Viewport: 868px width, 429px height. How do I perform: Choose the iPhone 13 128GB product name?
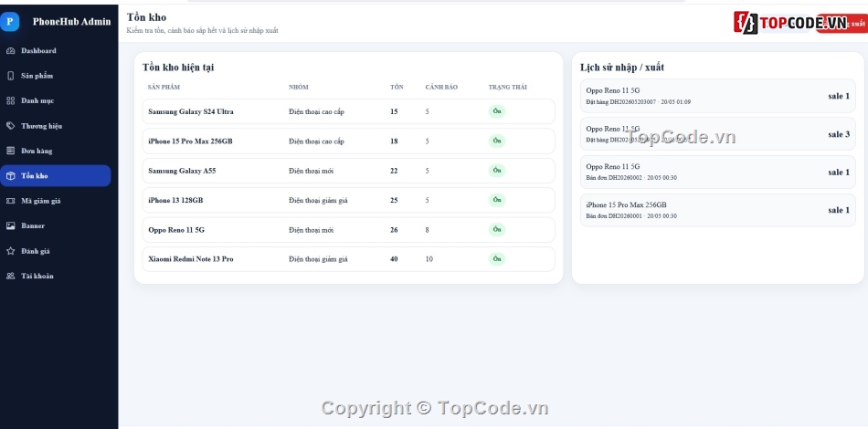click(175, 200)
